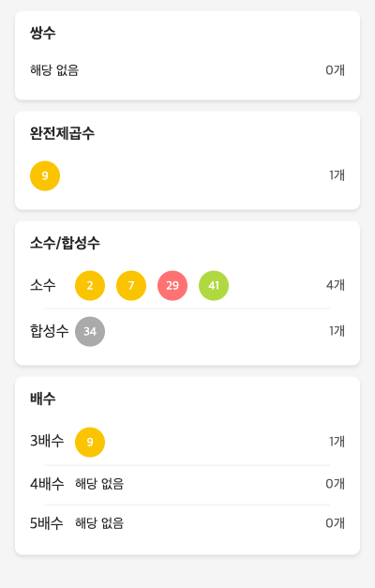Tap the 소수/합성수 section heading

65,243
